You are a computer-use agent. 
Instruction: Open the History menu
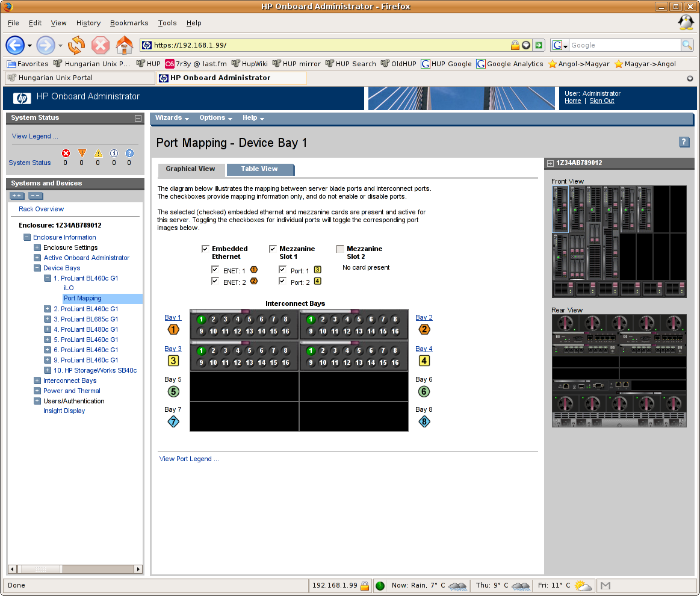click(88, 23)
